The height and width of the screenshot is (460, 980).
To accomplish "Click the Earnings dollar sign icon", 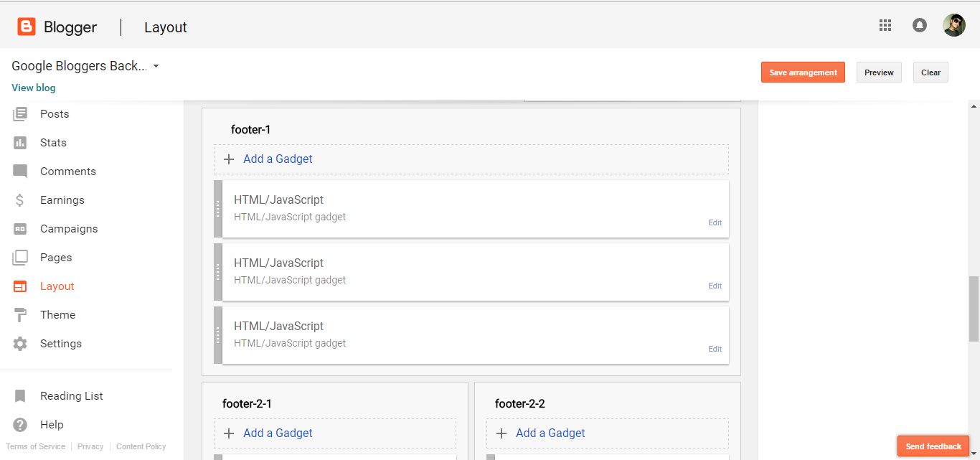I will [x=20, y=200].
